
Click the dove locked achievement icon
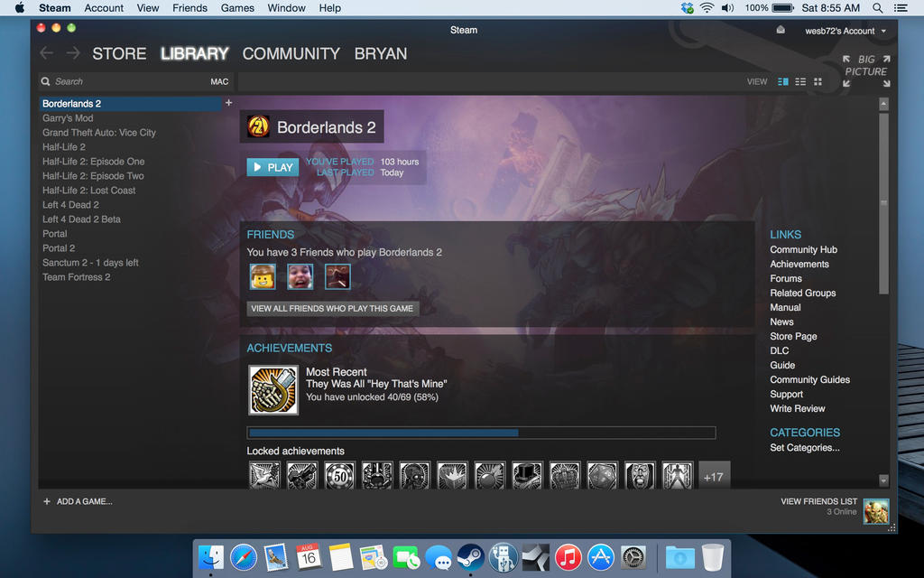click(x=264, y=475)
